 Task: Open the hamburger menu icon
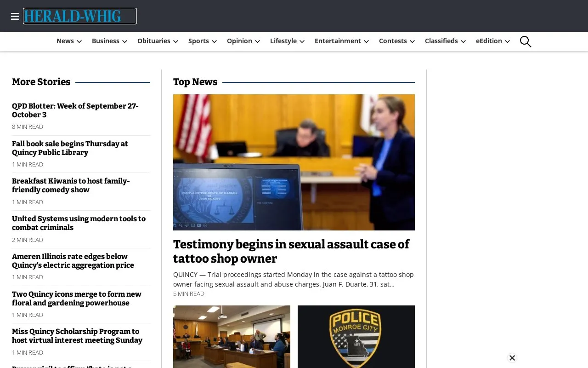(x=15, y=17)
